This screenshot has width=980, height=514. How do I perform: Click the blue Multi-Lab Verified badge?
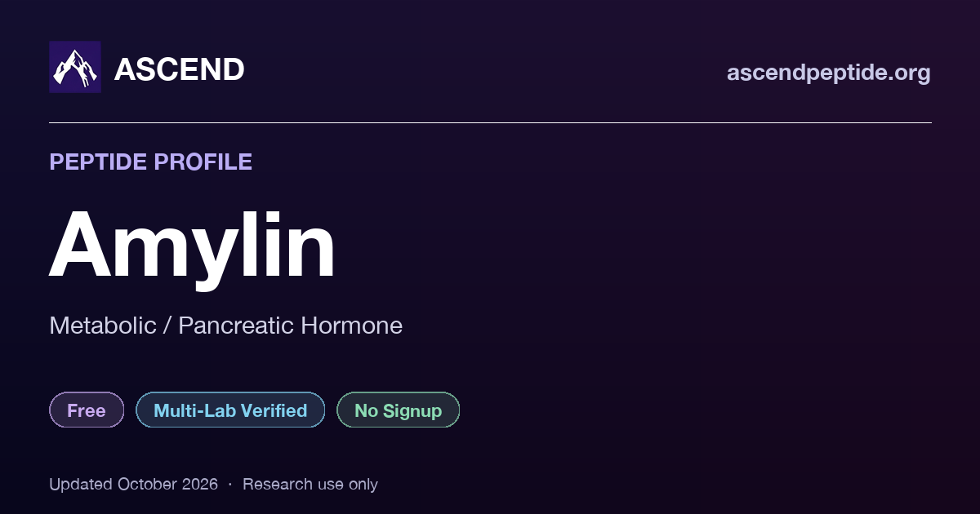[230, 410]
